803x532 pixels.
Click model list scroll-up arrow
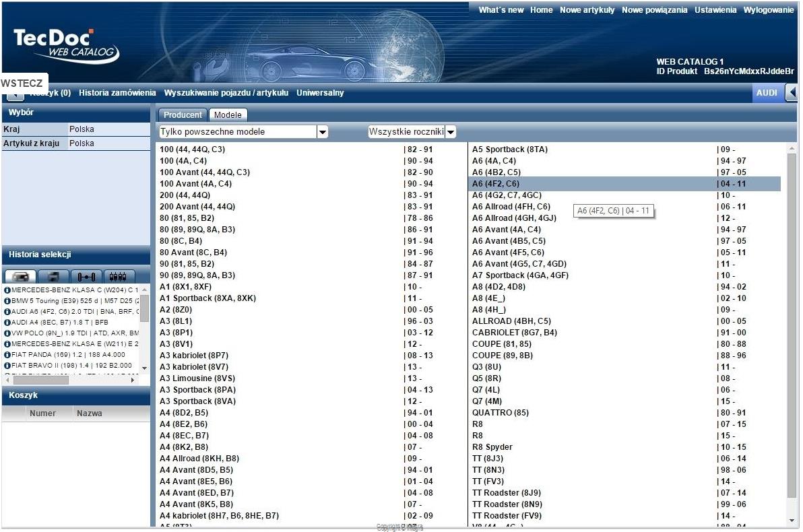pos(792,149)
